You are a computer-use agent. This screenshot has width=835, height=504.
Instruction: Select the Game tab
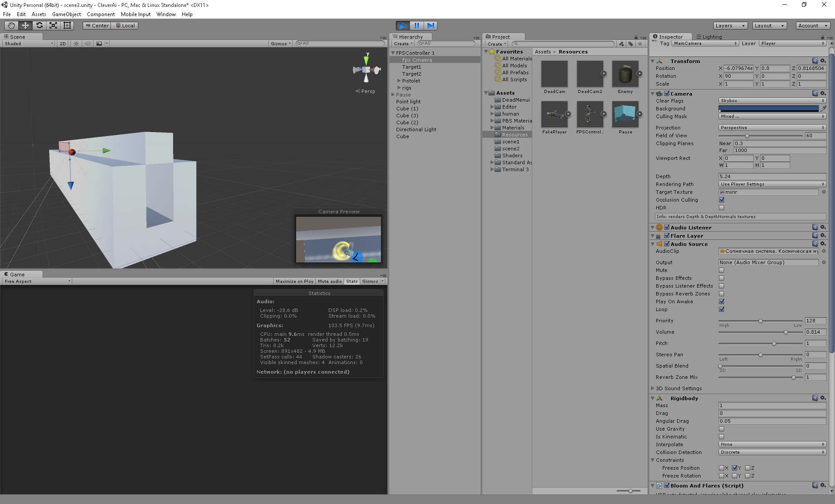coord(17,275)
